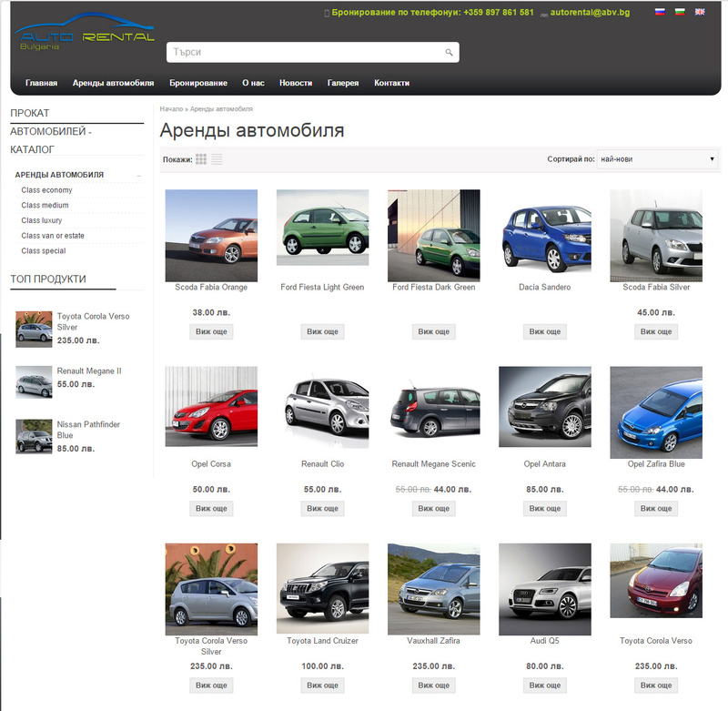Click the autorental@abv.bg email link
The image size is (728, 711).
[x=590, y=13]
